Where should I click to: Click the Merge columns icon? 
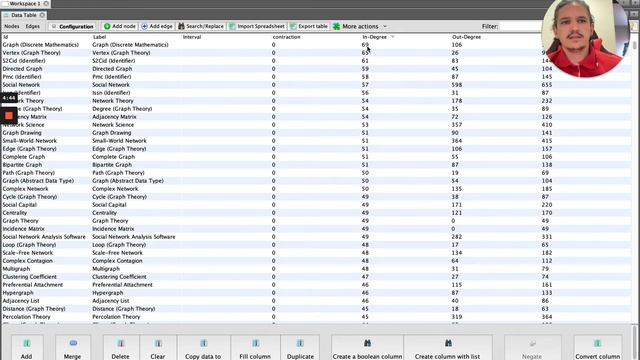click(73, 343)
